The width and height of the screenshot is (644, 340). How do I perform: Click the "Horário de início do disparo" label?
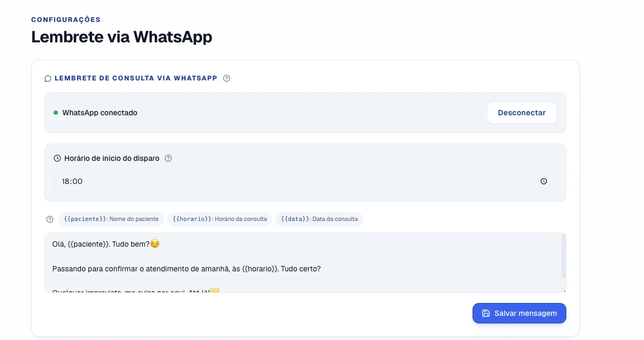click(112, 158)
